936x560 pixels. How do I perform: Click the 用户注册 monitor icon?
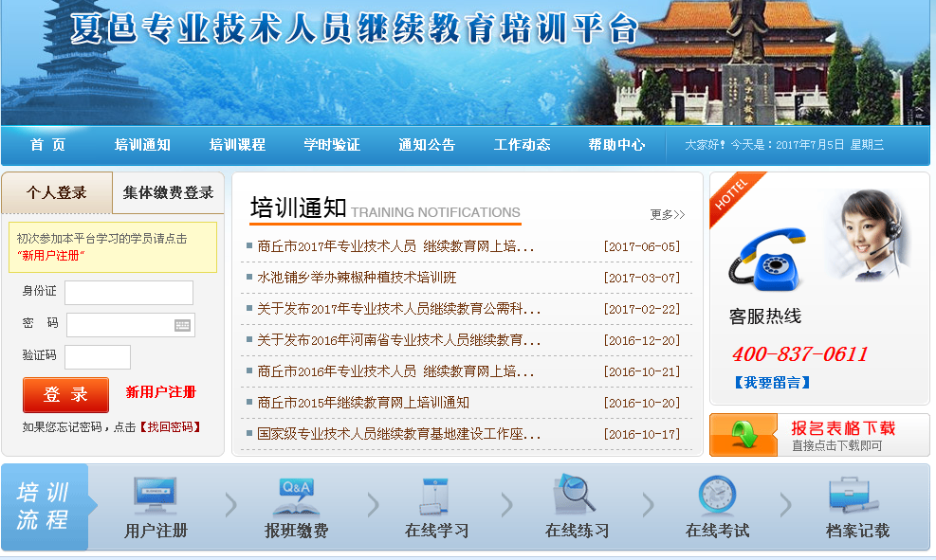[x=156, y=496]
